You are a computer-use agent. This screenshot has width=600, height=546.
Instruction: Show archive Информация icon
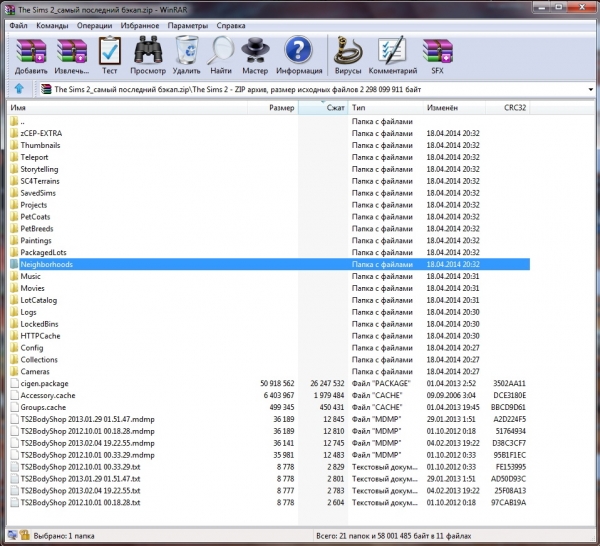click(298, 50)
